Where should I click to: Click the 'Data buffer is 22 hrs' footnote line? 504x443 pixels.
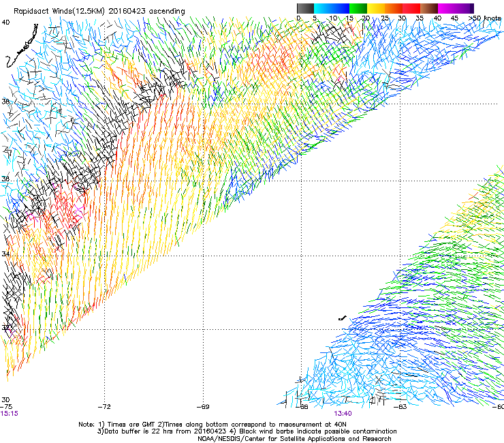(247, 431)
